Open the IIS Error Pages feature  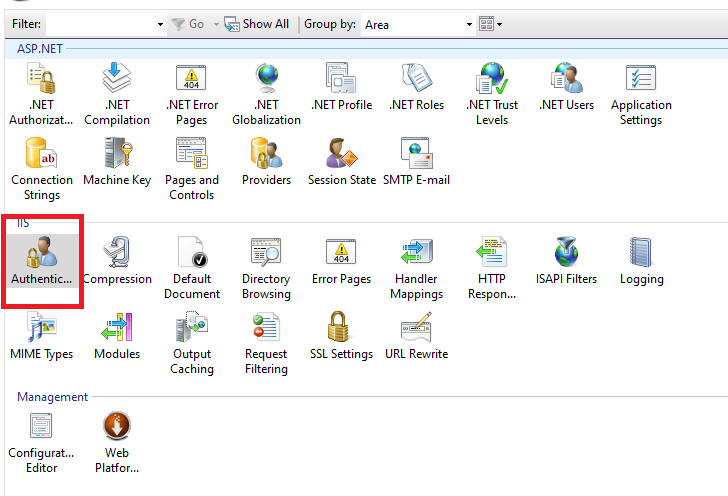click(342, 261)
